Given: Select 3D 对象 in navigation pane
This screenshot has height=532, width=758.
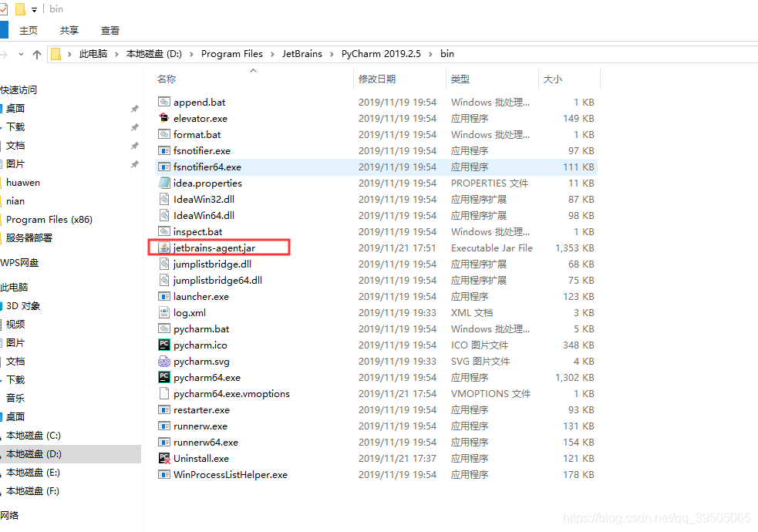Looking at the screenshot, I should 23,306.
